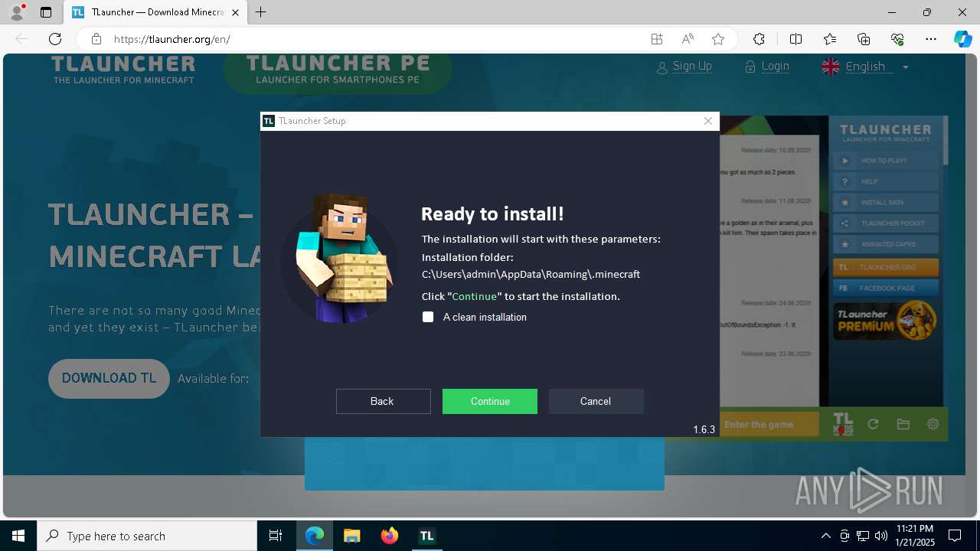Open Browser essentials heart icon
This screenshot has height=551, width=980.
(x=897, y=39)
